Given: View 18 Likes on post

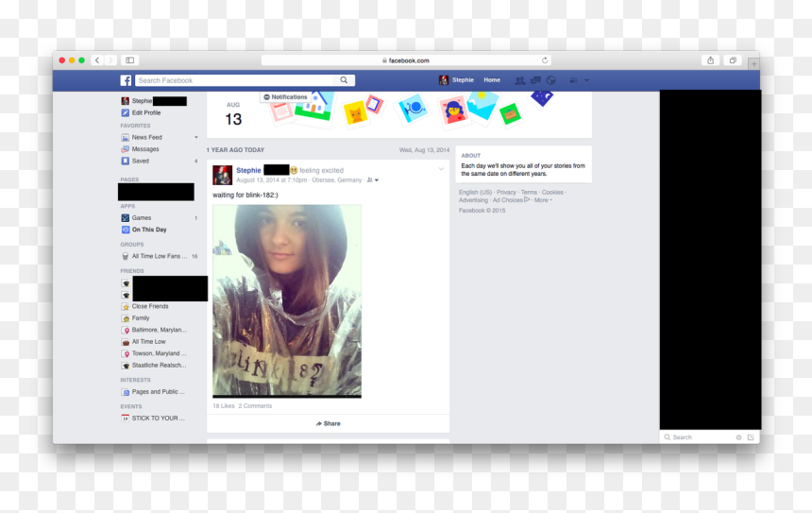Looking at the screenshot, I should pyautogui.click(x=224, y=406).
